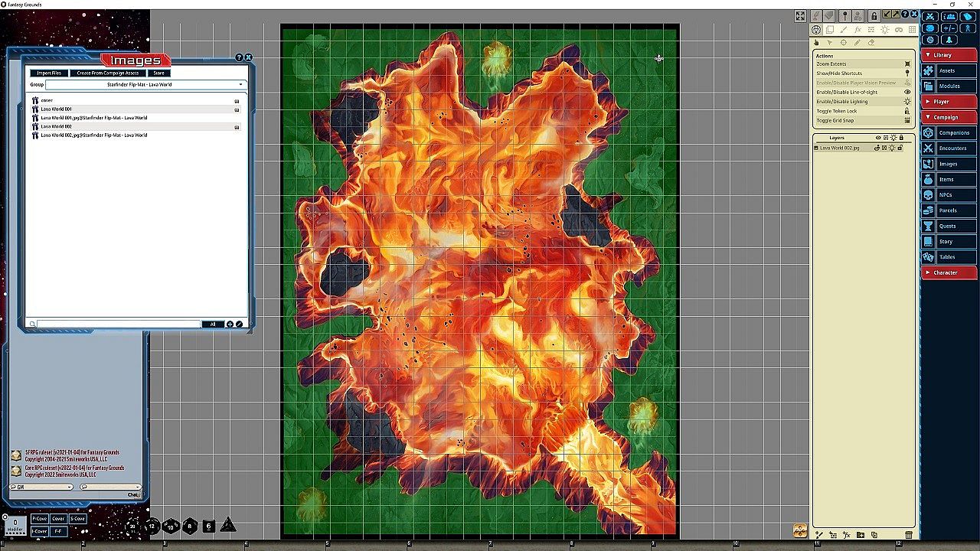
Task: Select the pencil draw tool
Action: click(857, 43)
